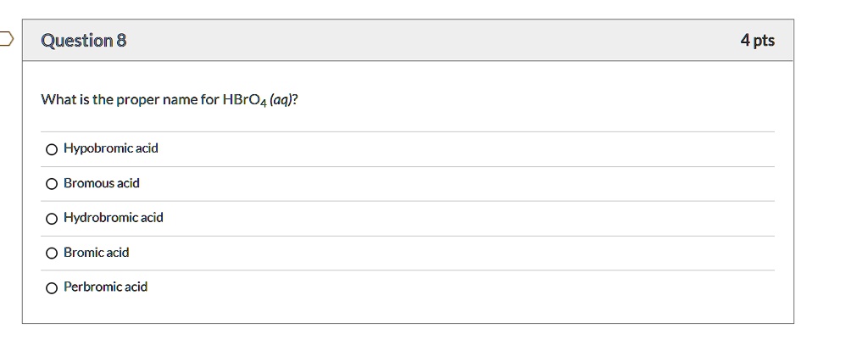Click the word 'pts' in the header
This screenshot has height=340, width=868.
click(x=763, y=41)
